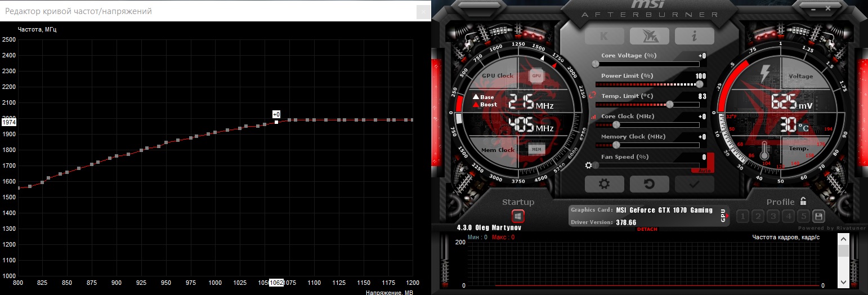The width and height of the screenshot is (868, 295).
Task: Click the Core Clock +0 value
Action: [702, 117]
